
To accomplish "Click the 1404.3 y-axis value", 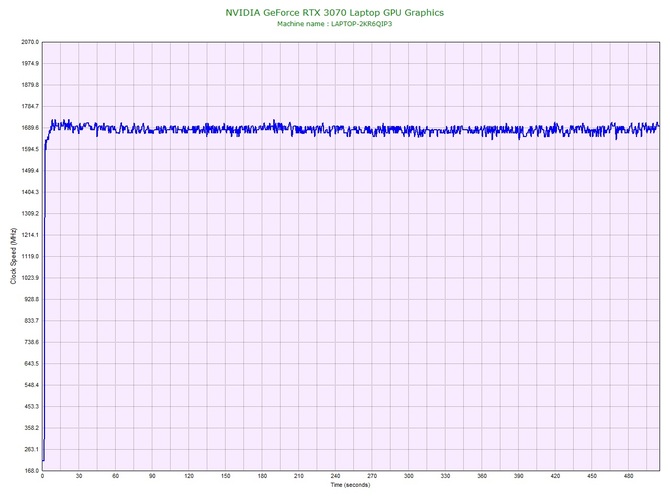I will click(30, 192).
